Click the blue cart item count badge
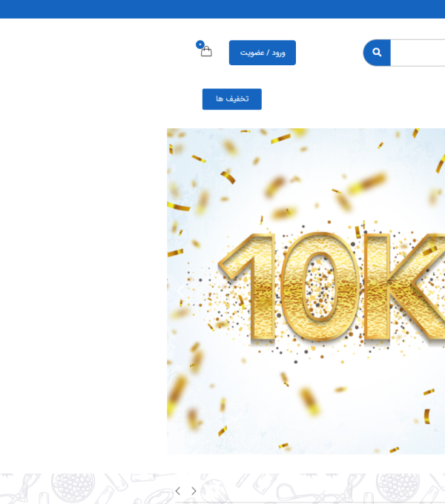This screenshot has height=504, width=445. (200, 44)
